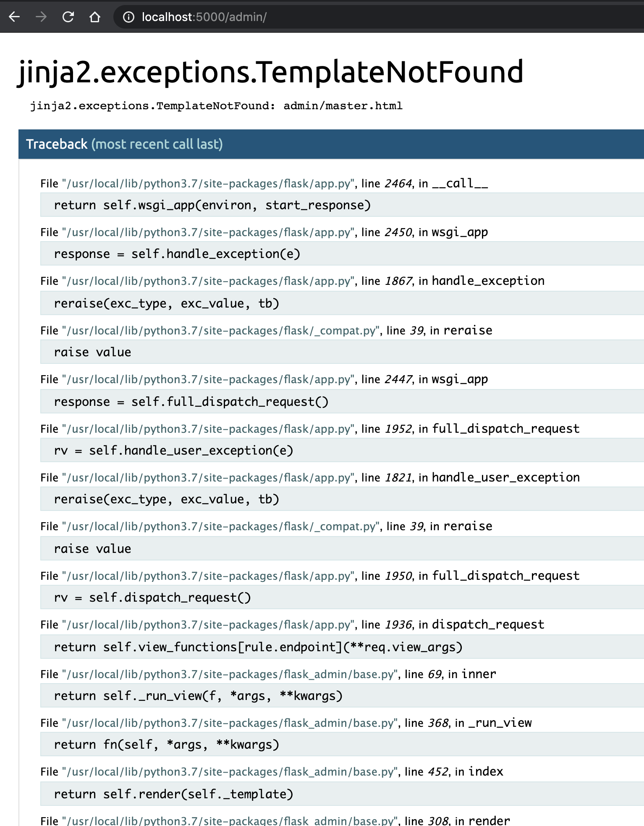Click the back navigation arrow
This screenshot has height=826, width=644.
pos(14,17)
